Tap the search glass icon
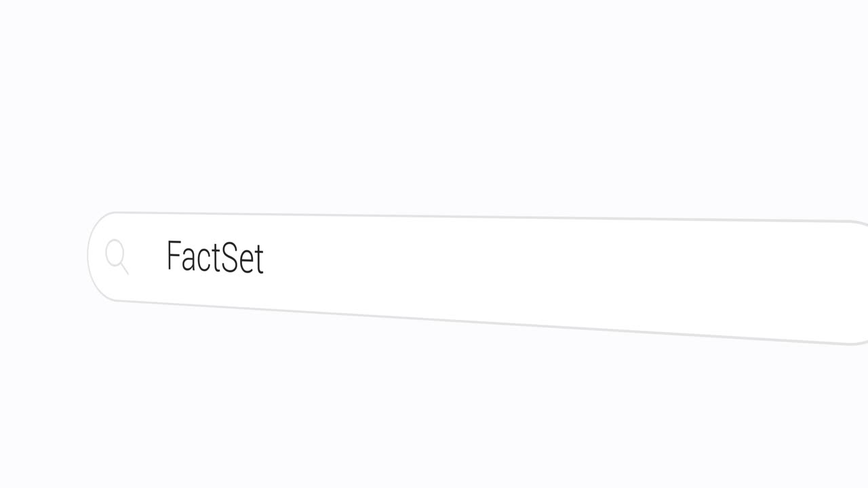Screen dimensions: 868x488 117,256
